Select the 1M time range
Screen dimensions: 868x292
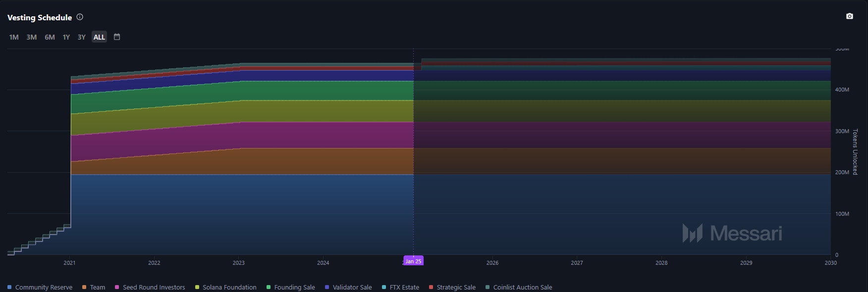[14, 37]
